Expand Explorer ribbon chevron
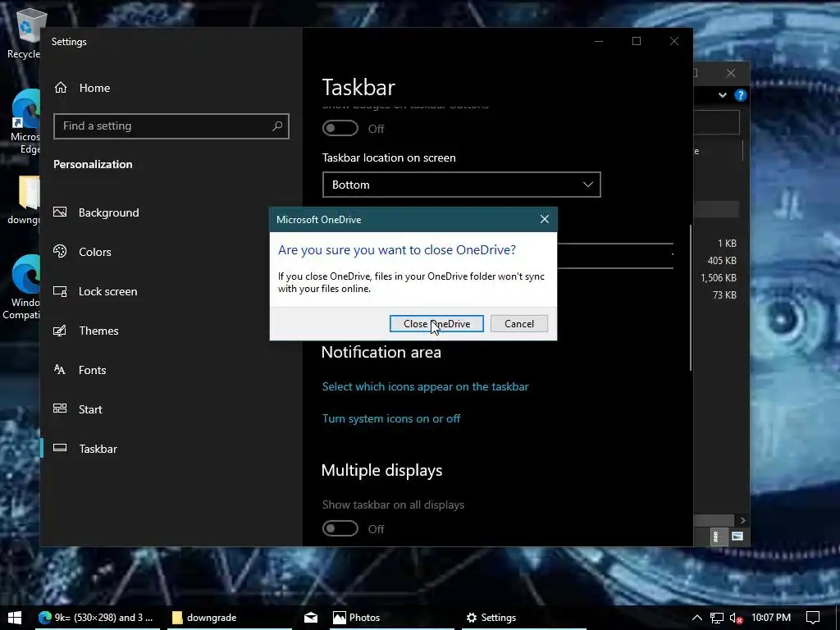Image resolution: width=840 pixels, height=630 pixels. point(723,95)
